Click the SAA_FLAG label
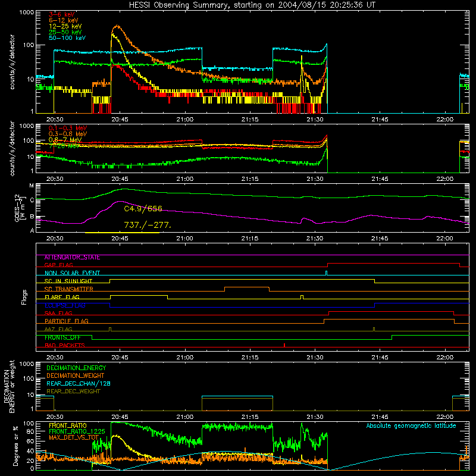The height and width of the screenshot is (476, 476). click(58, 314)
